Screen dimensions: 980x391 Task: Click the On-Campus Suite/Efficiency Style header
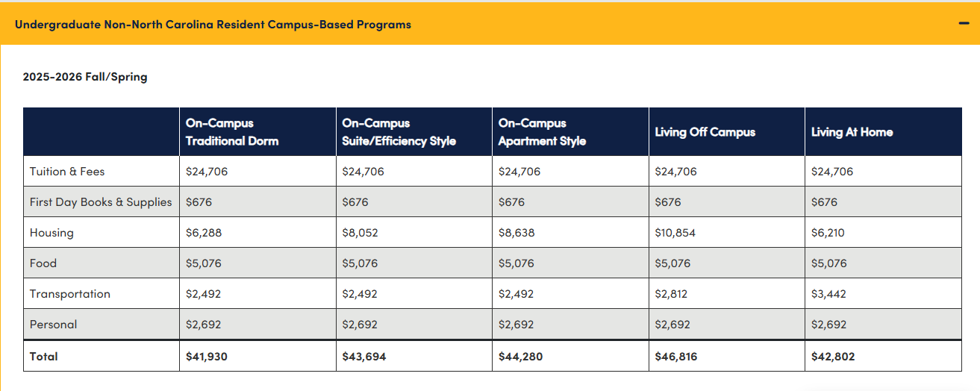[x=399, y=132]
